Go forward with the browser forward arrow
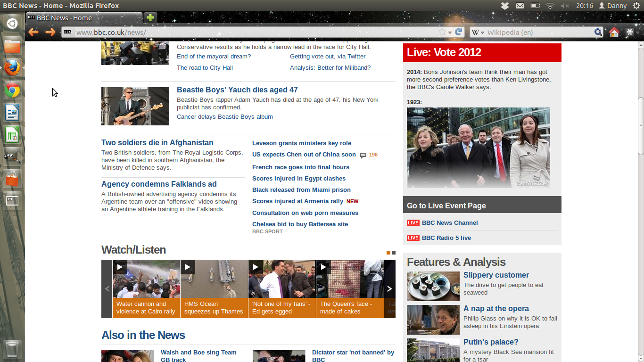Screen dimensions: 644x362 [50, 32]
